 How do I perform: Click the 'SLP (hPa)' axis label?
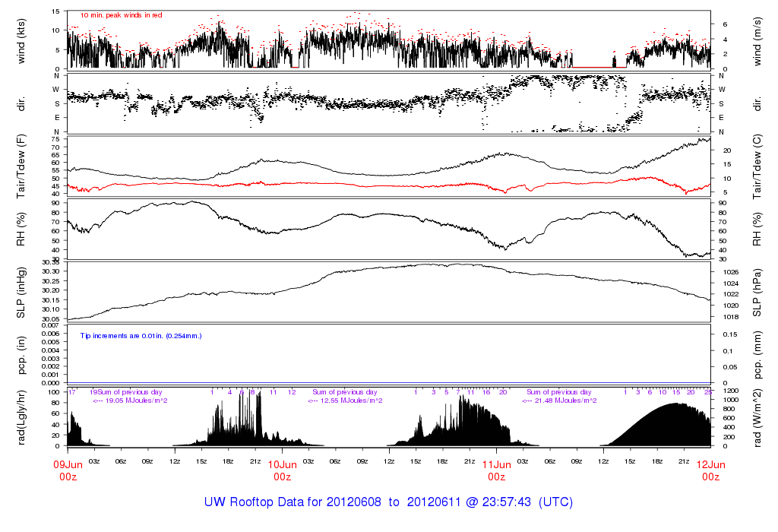[757, 293]
